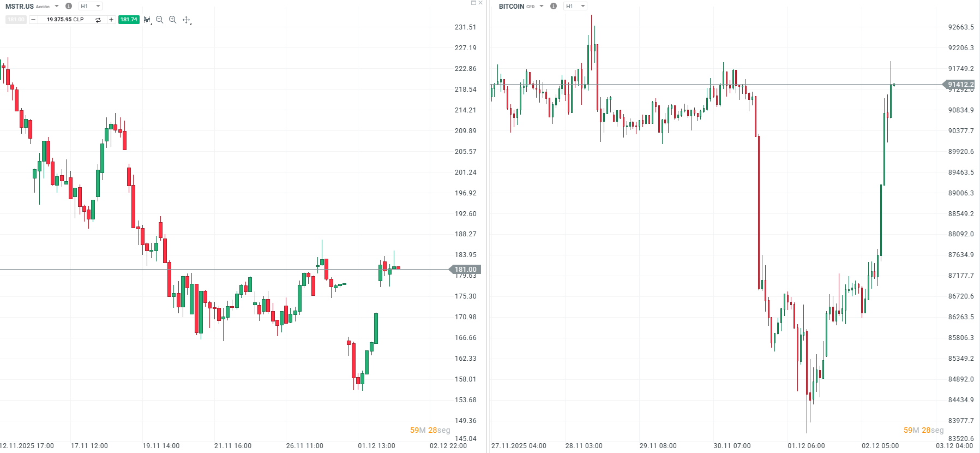Zoom in the MSTR.US chart
This screenshot has width=980, height=453.
pyautogui.click(x=173, y=20)
